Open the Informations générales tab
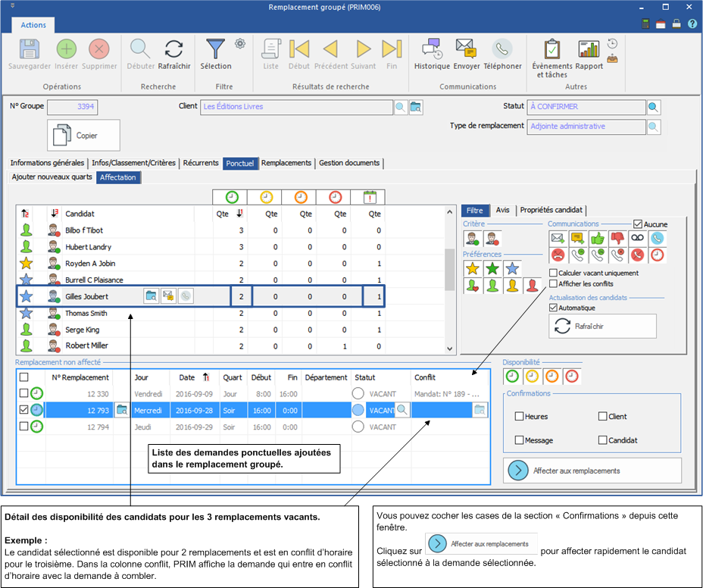The width and height of the screenshot is (703, 588). coord(47,163)
